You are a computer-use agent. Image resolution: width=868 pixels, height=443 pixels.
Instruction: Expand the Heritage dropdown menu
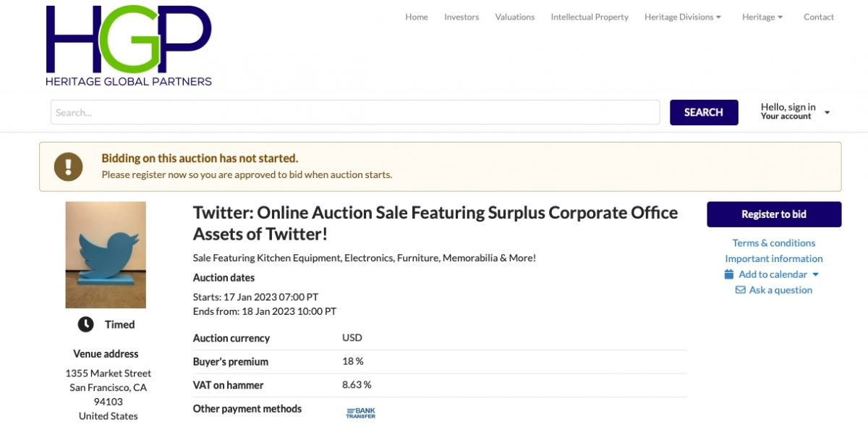tap(762, 17)
